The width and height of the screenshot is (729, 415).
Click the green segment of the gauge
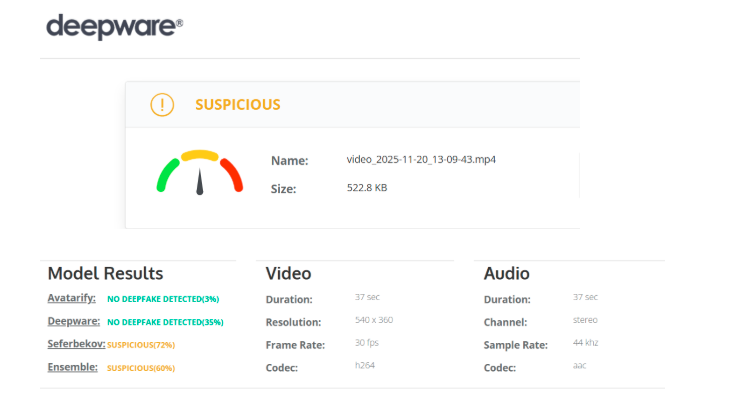pyautogui.click(x=165, y=175)
